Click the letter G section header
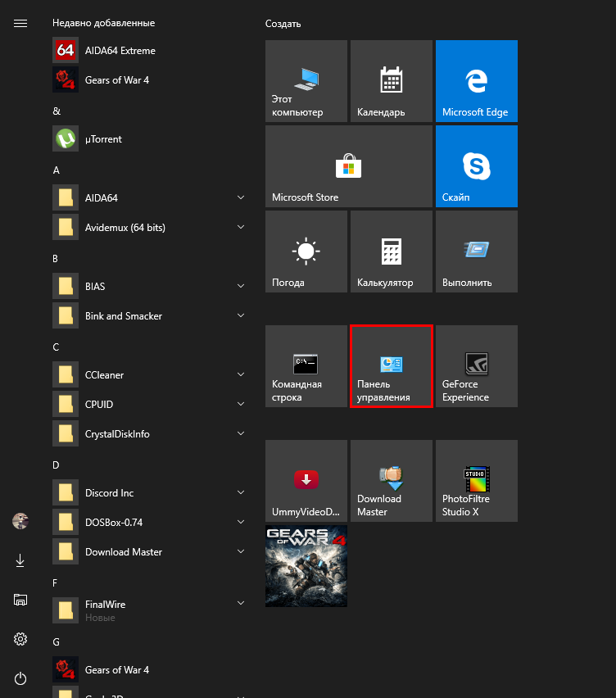Image resolution: width=616 pixels, height=698 pixels. tap(56, 642)
